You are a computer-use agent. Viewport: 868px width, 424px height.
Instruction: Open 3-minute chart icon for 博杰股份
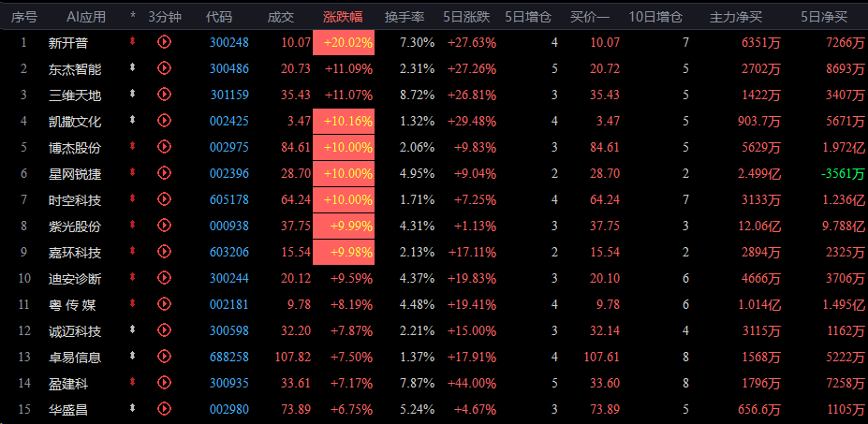tap(164, 147)
